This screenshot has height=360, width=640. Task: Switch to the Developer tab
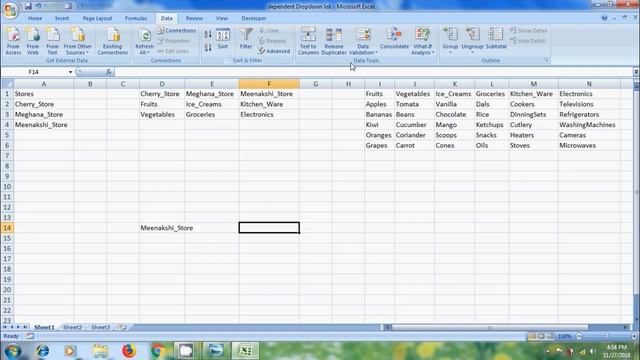254,18
